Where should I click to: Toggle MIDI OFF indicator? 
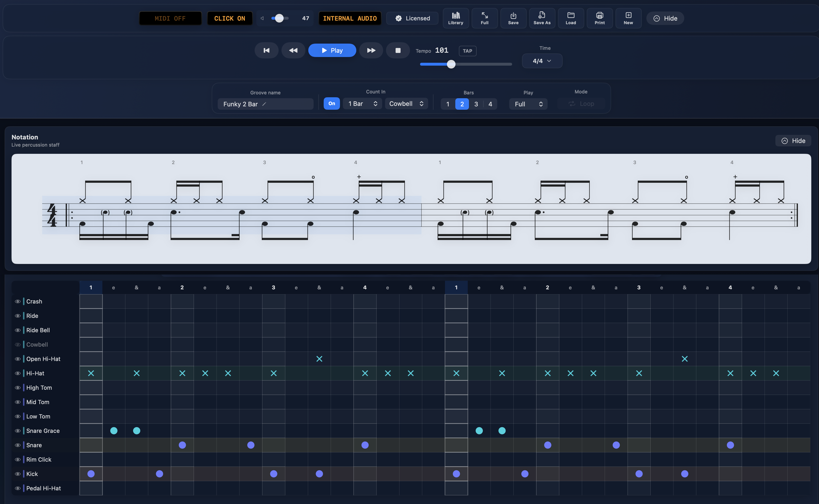point(170,18)
